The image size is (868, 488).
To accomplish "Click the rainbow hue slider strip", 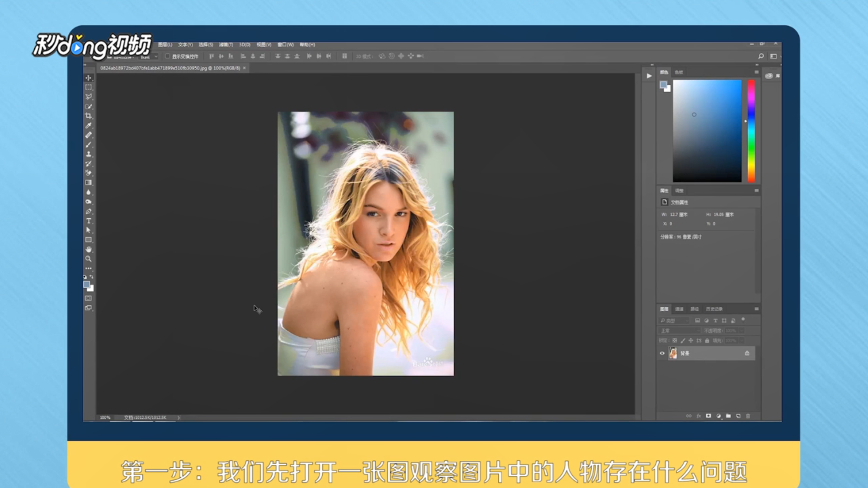I will [751, 131].
